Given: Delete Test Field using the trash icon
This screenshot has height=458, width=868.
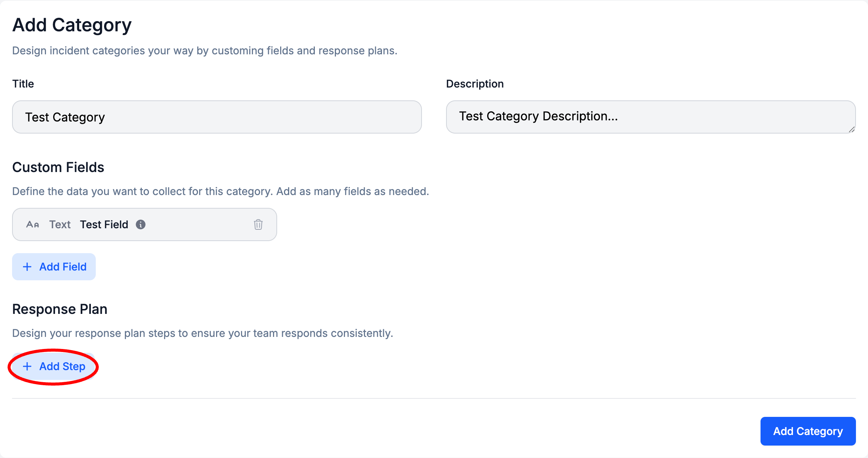Looking at the screenshot, I should coord(258,224).
